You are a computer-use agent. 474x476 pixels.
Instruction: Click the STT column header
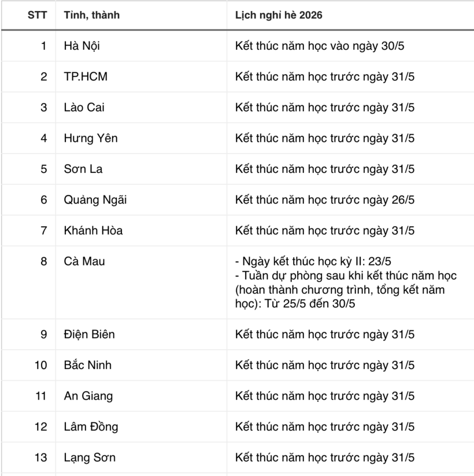tap(38, 15)
